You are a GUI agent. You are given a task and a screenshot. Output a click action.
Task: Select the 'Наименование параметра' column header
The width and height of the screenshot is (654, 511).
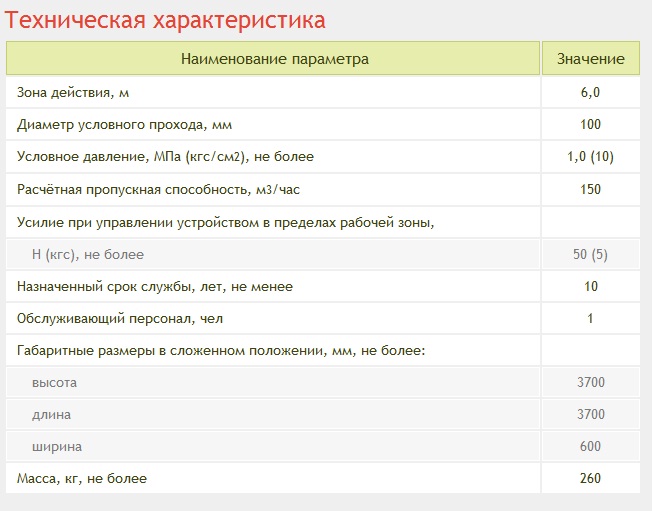pos(273,58)
